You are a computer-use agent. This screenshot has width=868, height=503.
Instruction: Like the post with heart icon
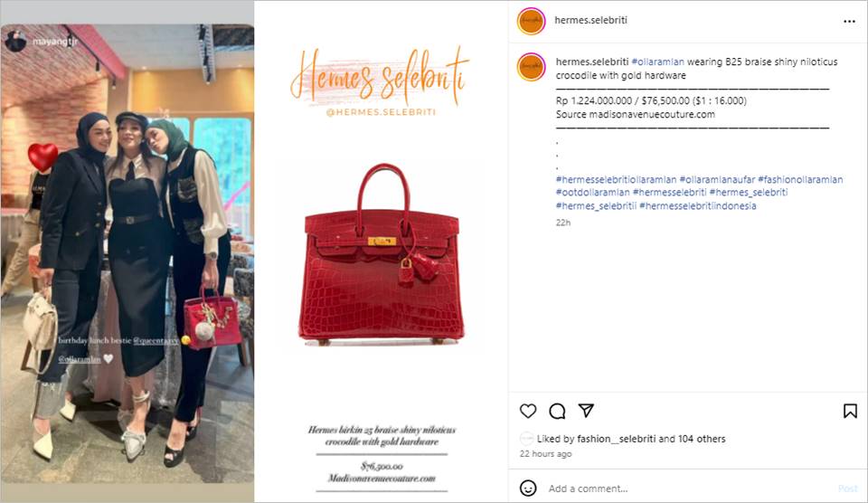[x=528, y=411]
